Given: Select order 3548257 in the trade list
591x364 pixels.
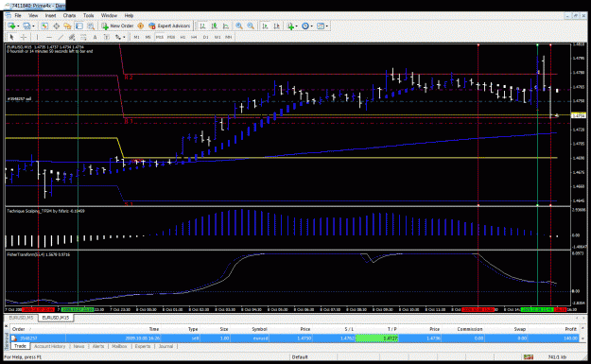Looking at the screenshot, I should pos(294,338).
